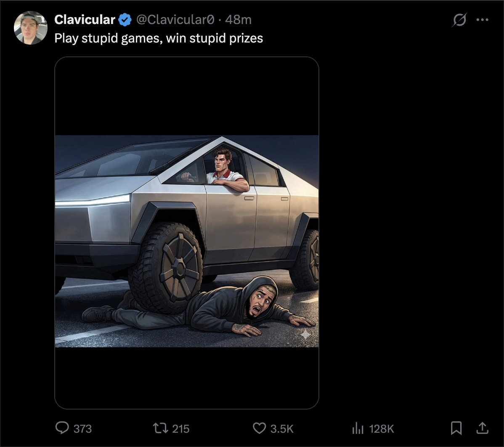The width and height of the screenshot is (504, 447).
Task: Click the 3.5K like count
Action: 282,428
